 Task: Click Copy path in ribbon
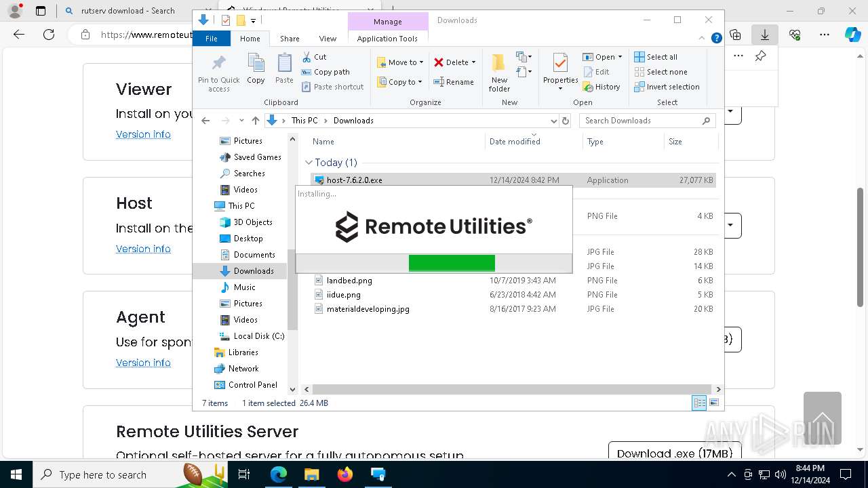click(325, 72)
